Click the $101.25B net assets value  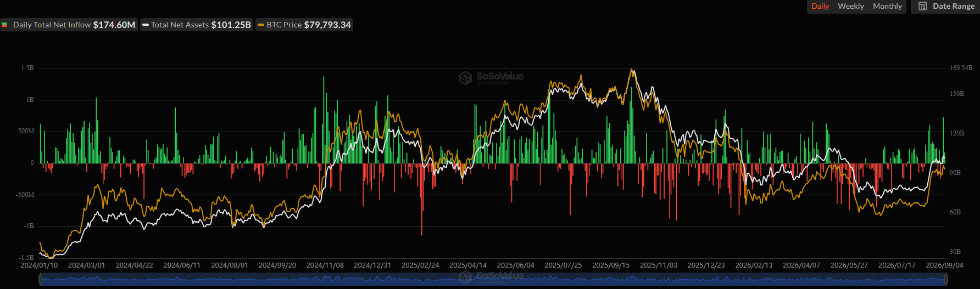tap(231, 25)
